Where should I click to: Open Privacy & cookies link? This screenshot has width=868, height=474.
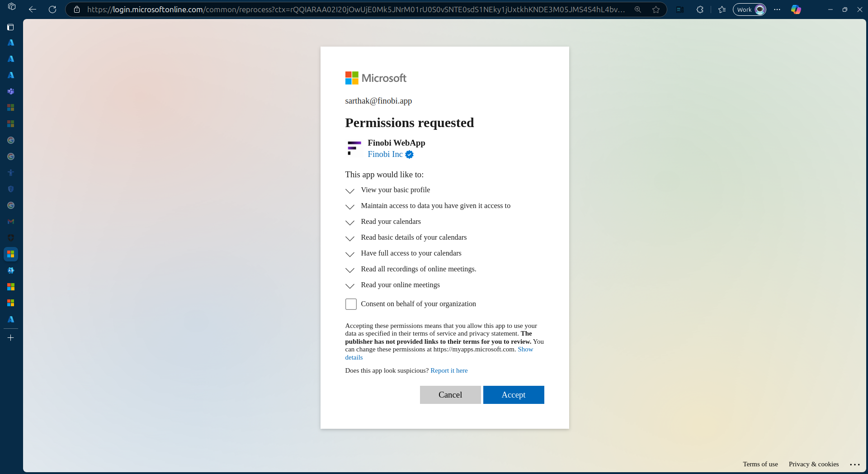814,464
